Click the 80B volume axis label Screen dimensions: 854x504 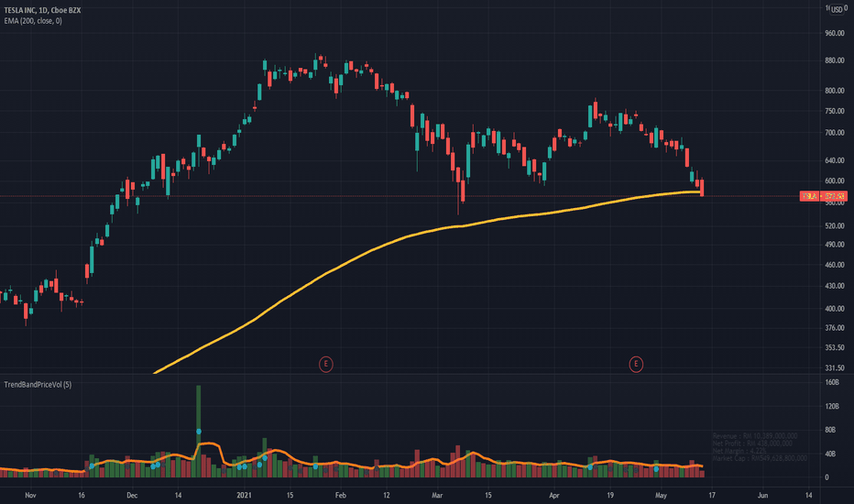point(830,430)
